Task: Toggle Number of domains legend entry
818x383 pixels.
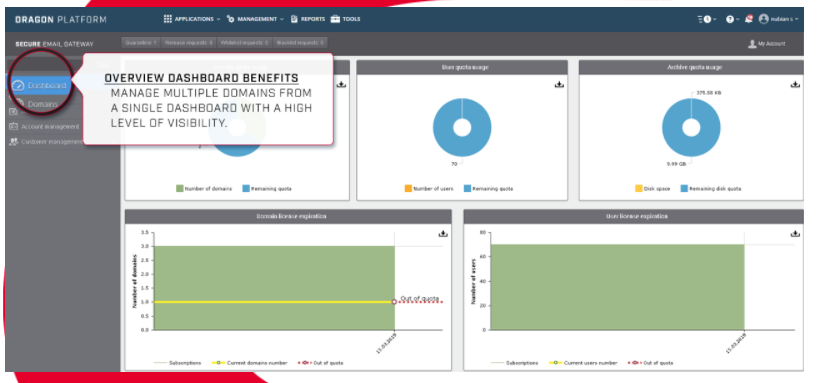Action: pos(204,188)
